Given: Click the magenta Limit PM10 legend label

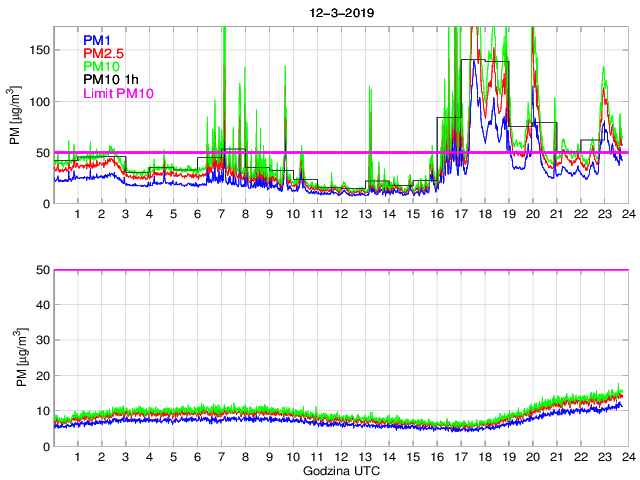Looking at the screenshot, I should (x=118, y=93).
